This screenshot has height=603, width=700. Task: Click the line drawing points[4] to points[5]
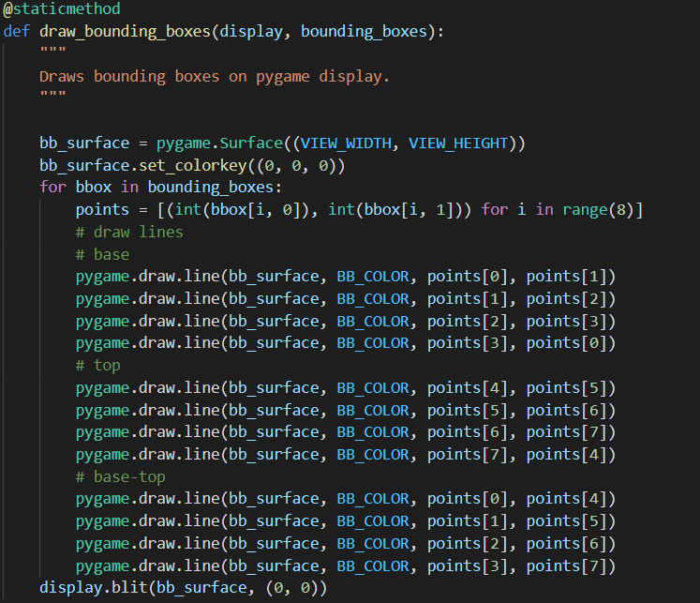click(x=346, y=387)
